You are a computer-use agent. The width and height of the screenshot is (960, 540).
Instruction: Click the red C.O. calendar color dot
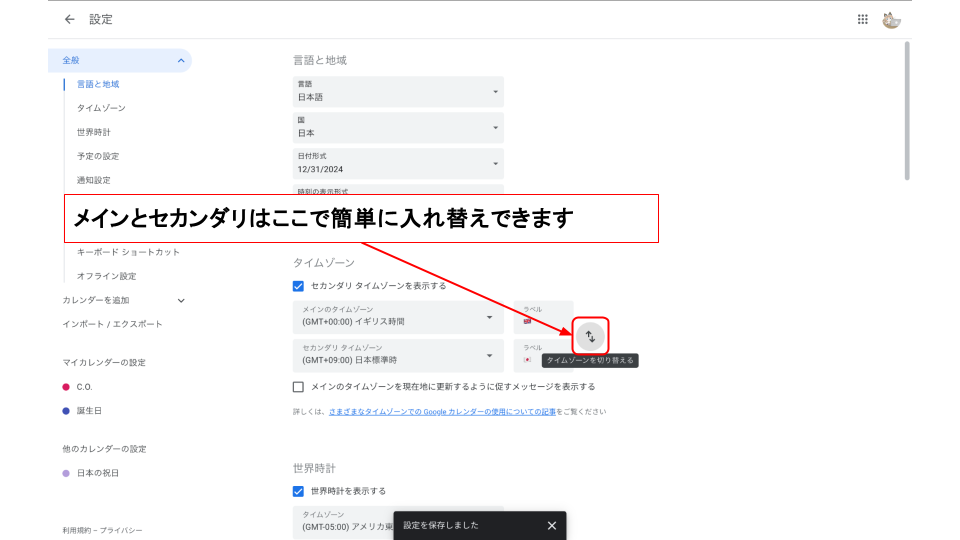(66, 387)
